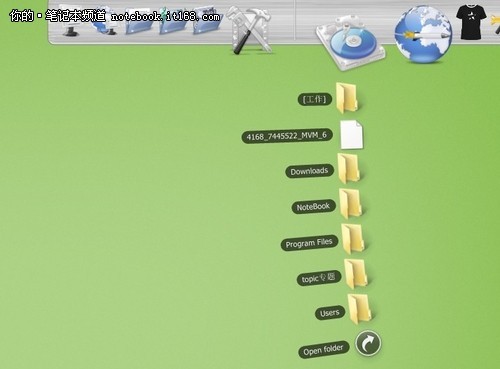The width and height of the screenshot is (500, 369).
Task: Click the black t-shirt icon
Action: tap(471, 22)
